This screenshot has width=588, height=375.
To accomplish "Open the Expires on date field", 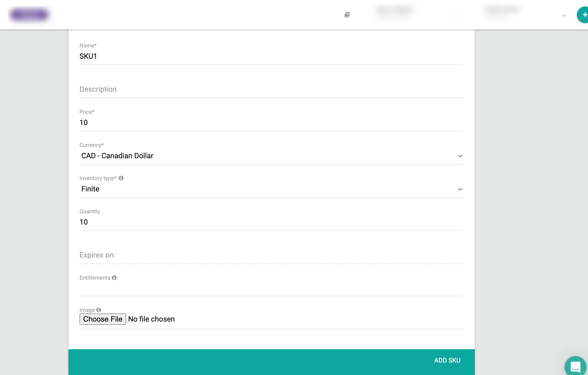I will point(271,255).
